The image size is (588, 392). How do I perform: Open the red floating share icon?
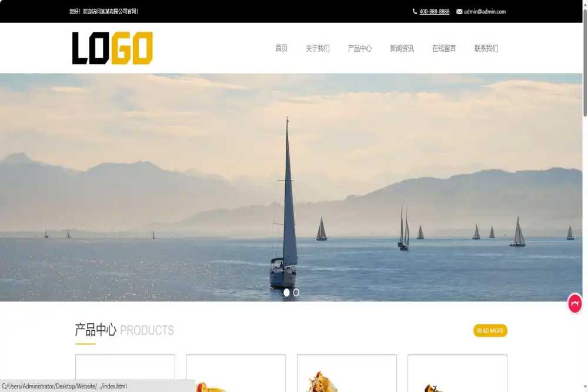tap(574, 303)
